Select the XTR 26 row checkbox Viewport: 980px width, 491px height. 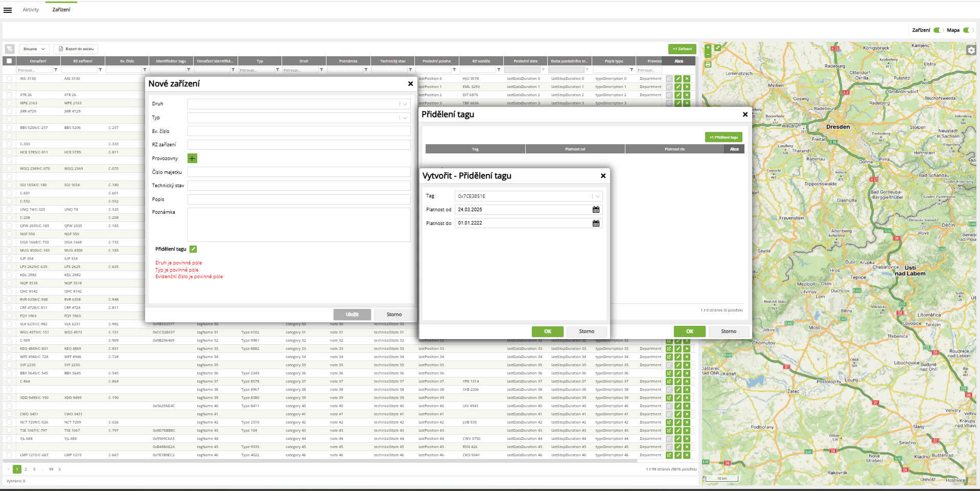coord(9,95)
